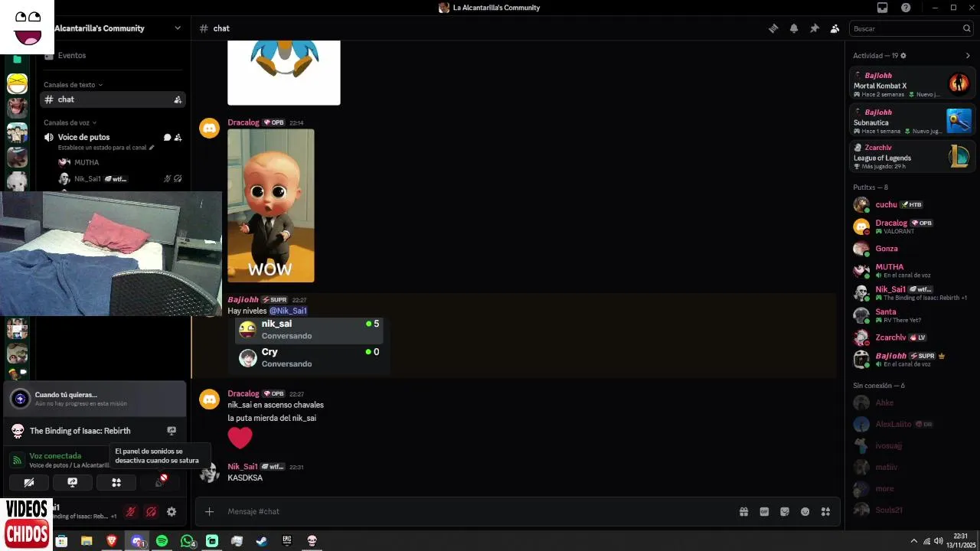Open Steam from the taskbar

tap(262, 541)
